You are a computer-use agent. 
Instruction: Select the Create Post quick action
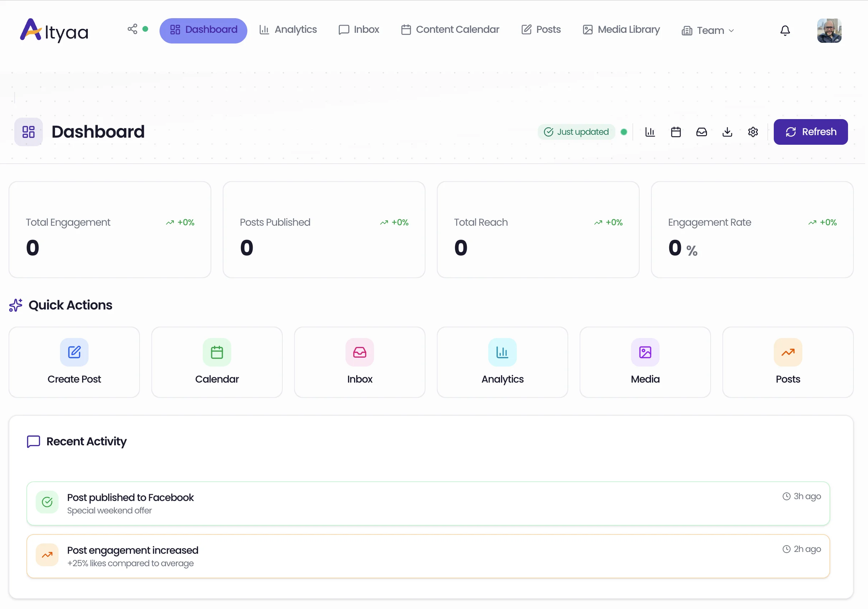click(x=74, y=362)
